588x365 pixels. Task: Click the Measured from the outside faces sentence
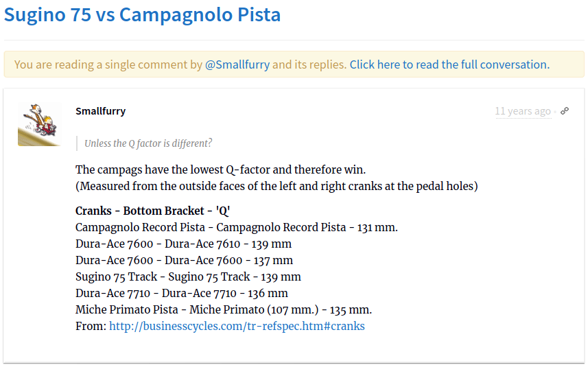[277, 186]
